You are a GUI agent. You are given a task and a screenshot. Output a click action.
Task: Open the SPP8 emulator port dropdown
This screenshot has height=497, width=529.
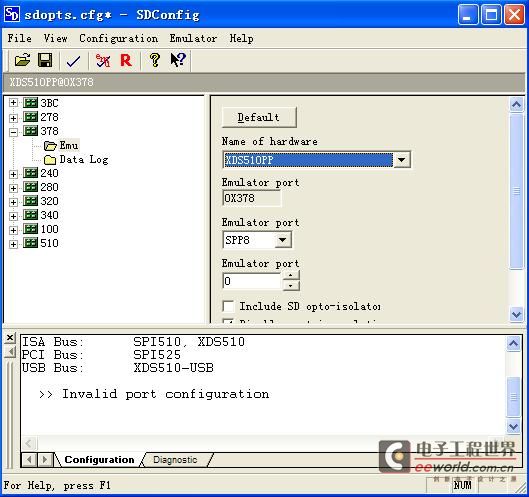click(x=283, y=240)
